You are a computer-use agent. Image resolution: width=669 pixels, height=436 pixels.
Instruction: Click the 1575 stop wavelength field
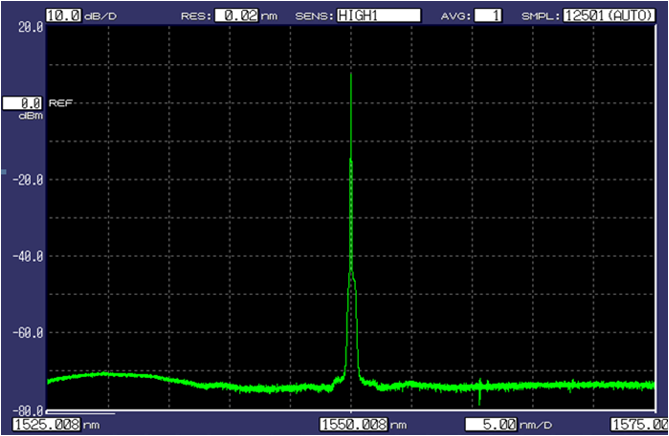coord(640,425)
